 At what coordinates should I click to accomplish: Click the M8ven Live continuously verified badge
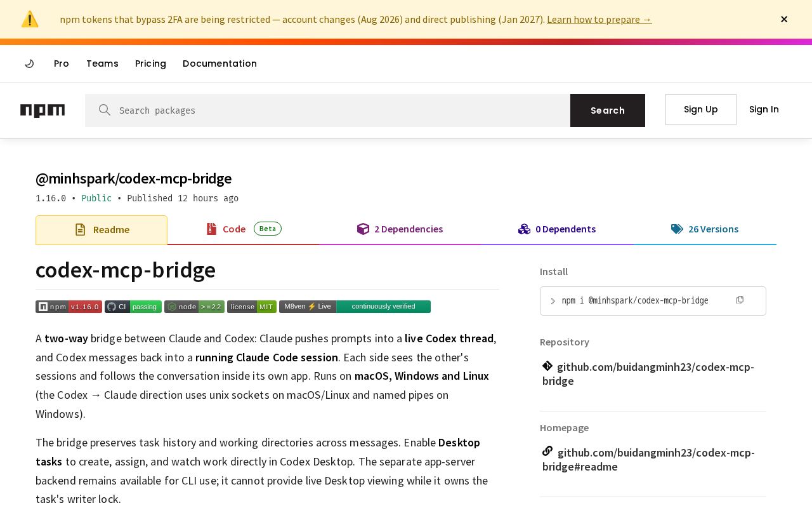[355, 307]
